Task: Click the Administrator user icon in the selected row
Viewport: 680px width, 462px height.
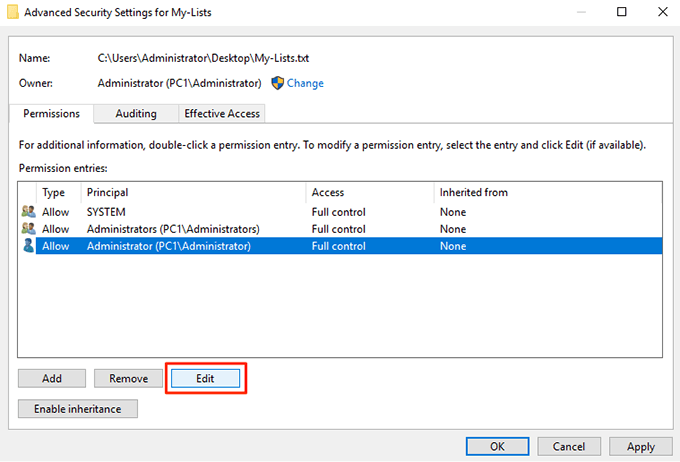Action: [27, 245]
